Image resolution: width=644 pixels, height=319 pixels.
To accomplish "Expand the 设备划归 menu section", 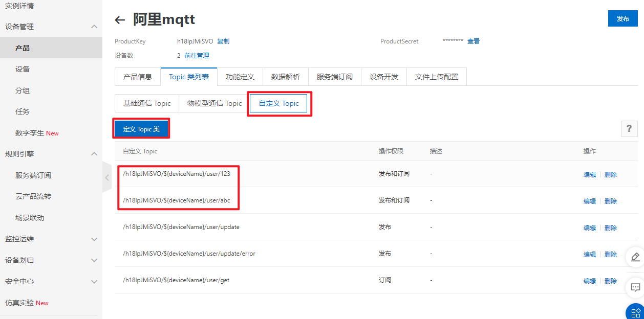I will point(94,260).
